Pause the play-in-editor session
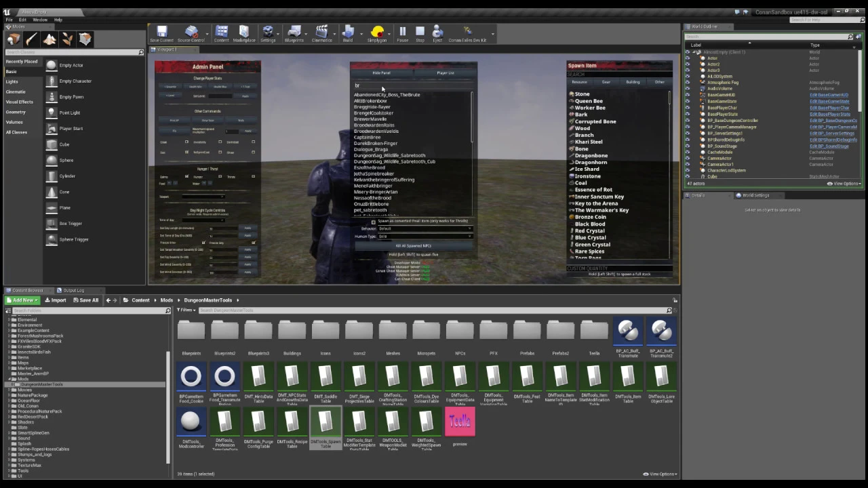Screen dimensions: 868x488 point(402,33)
